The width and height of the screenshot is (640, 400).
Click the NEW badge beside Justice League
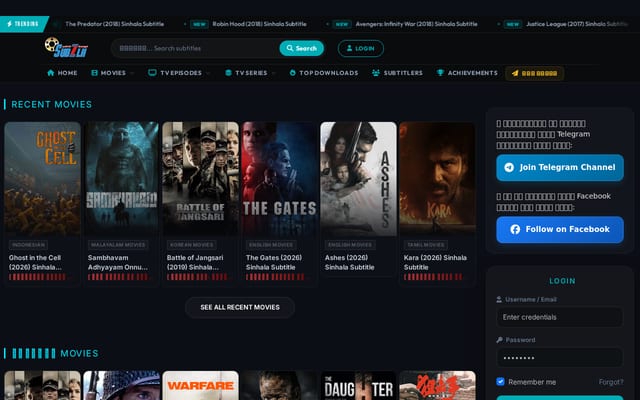[x=513, y=24]
